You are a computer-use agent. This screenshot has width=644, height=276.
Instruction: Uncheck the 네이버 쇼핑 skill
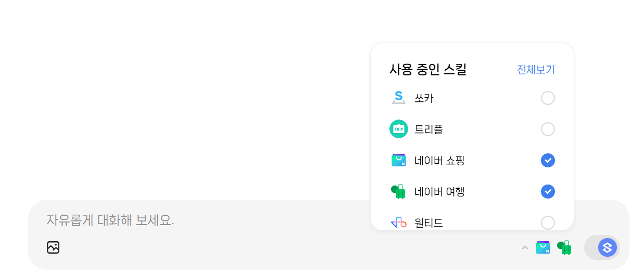pyautogui.click(x=548, y=160)
